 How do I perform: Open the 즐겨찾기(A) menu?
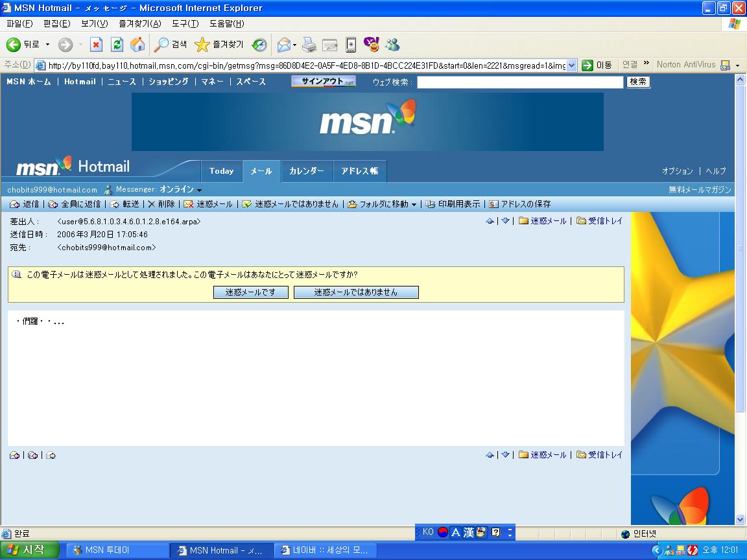coord(140,23)
